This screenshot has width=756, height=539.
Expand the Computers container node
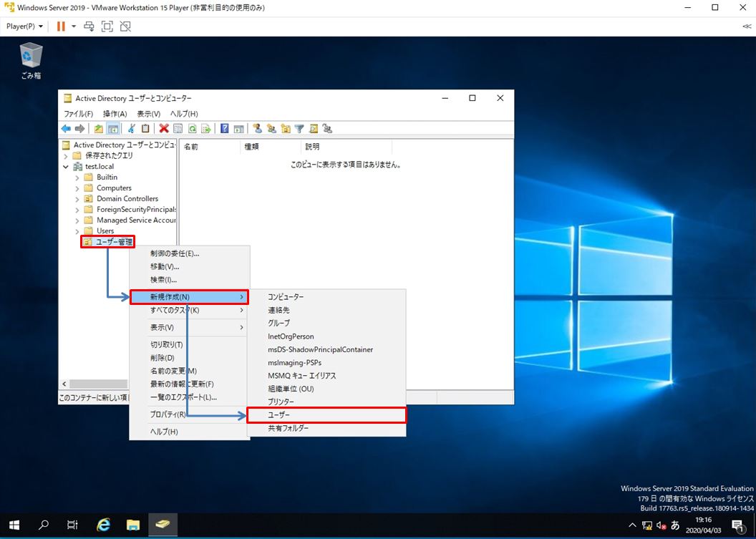coord(77,188)
